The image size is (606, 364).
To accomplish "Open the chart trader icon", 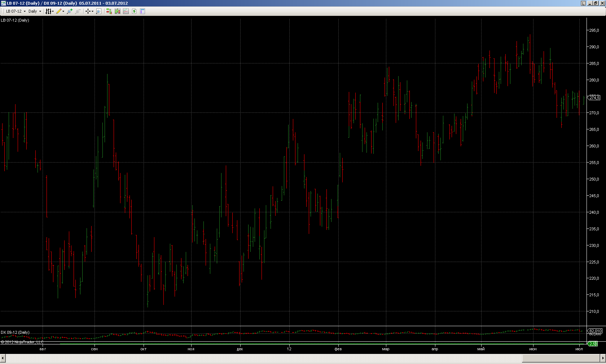I will coord(109,11).
